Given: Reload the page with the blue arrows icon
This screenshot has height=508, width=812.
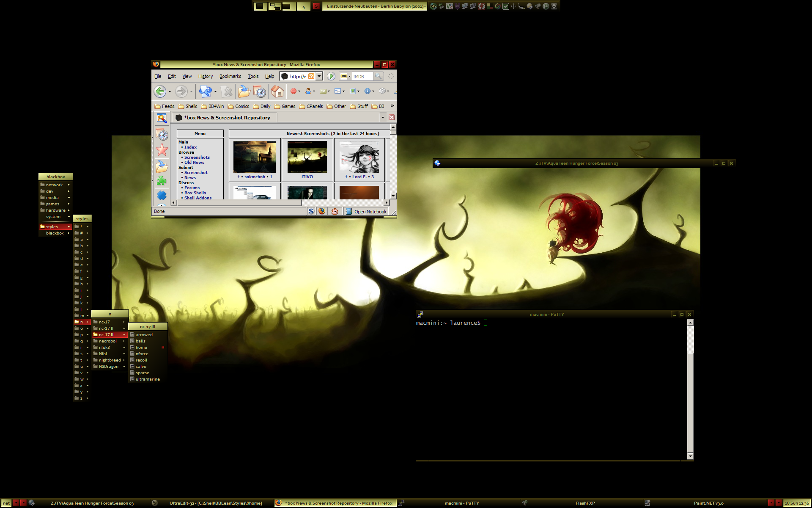Looking at the screenshot, I should click(x=206, y=91).
